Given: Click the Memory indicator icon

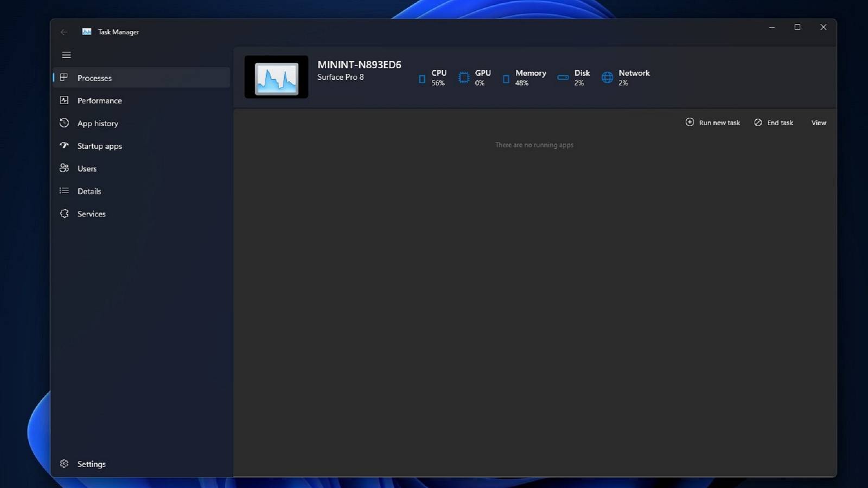Looking at the screenshot, I should click(506, 79).
